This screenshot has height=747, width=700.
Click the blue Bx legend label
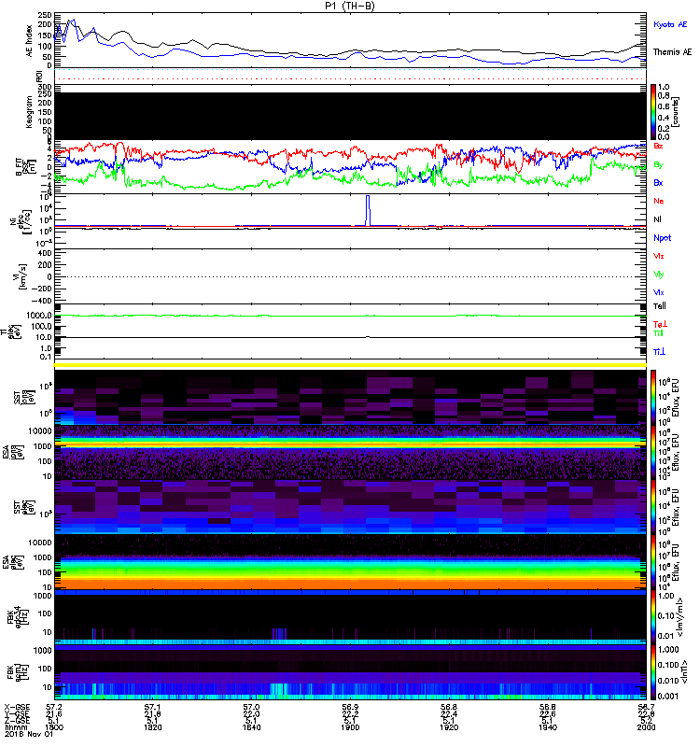pyautogui.click(x=658, y=182)
